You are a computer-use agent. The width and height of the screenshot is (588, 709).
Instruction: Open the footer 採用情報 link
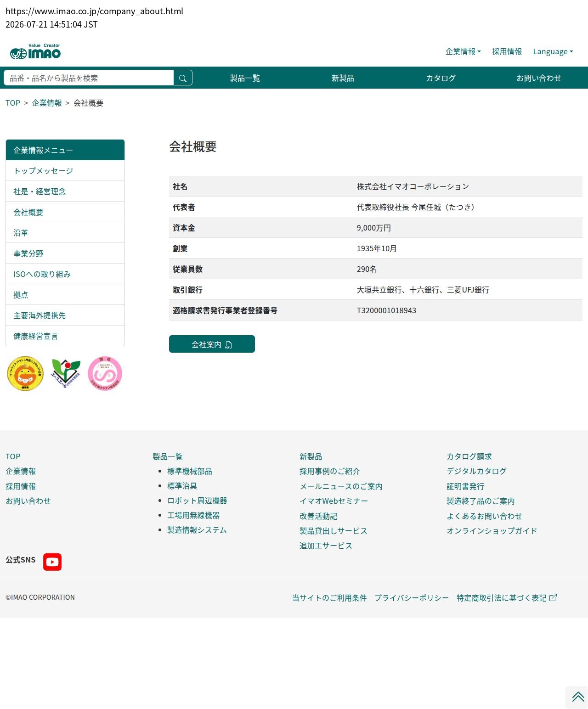21,486
